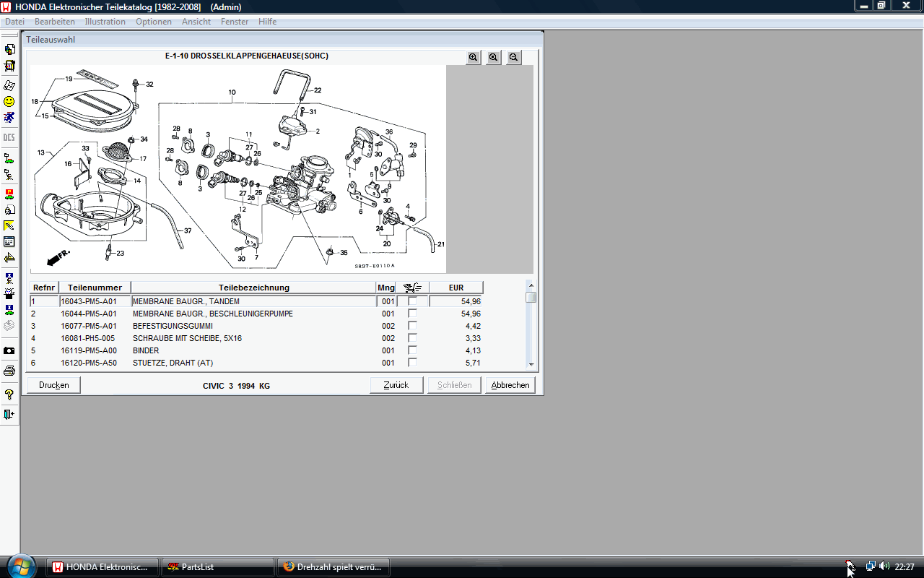Click the Teilenummer column header

[x=95, y=288]
